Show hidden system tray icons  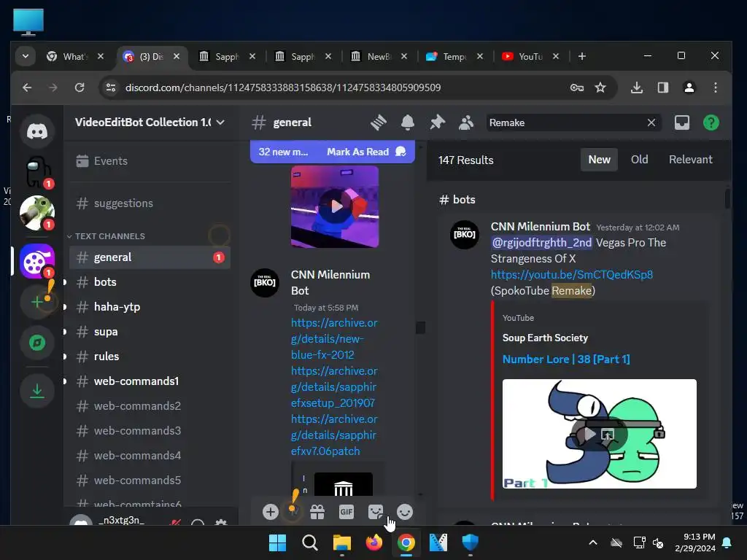[x=592, y=542]
